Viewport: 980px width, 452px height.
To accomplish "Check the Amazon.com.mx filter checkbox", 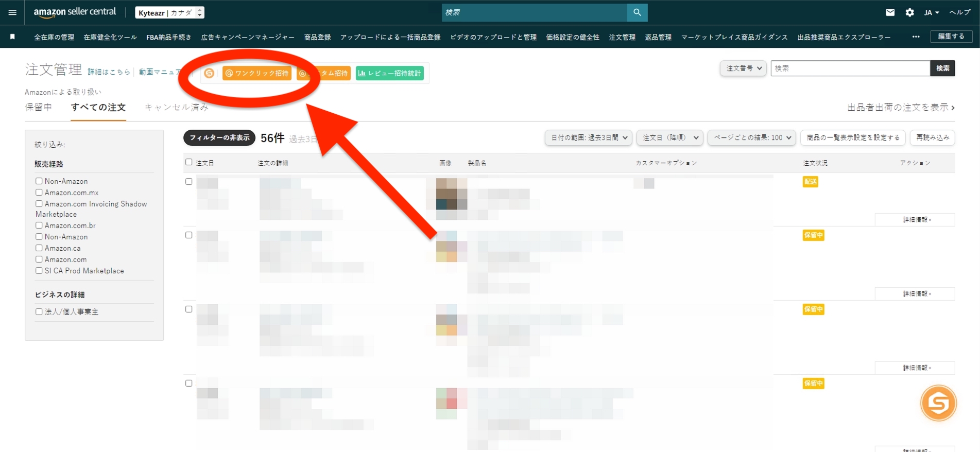I will (39, 193).
